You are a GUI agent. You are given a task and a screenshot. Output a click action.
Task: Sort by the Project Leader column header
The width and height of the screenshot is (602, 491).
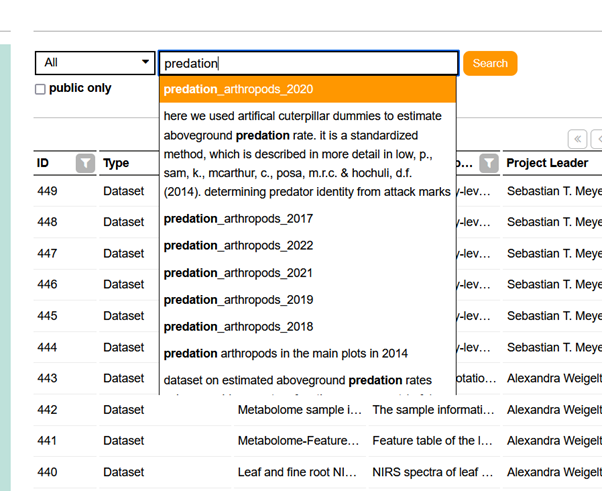(547, 163)
